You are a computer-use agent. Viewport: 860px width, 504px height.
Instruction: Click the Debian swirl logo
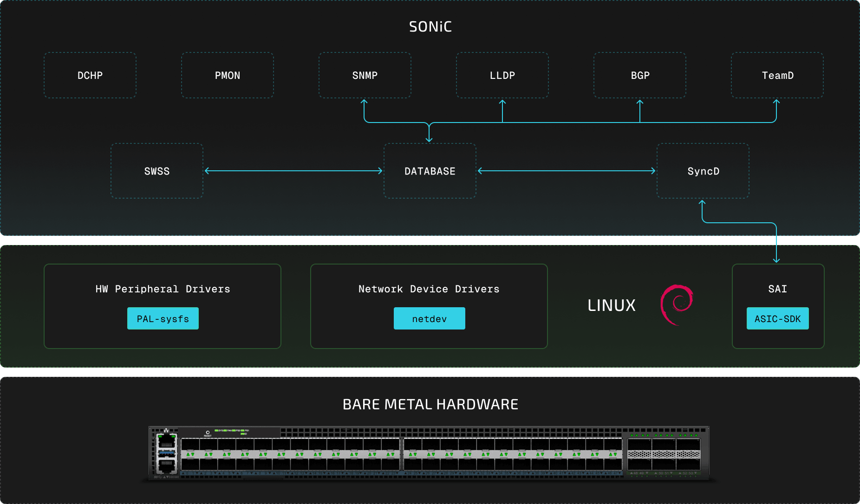(677, 305)
